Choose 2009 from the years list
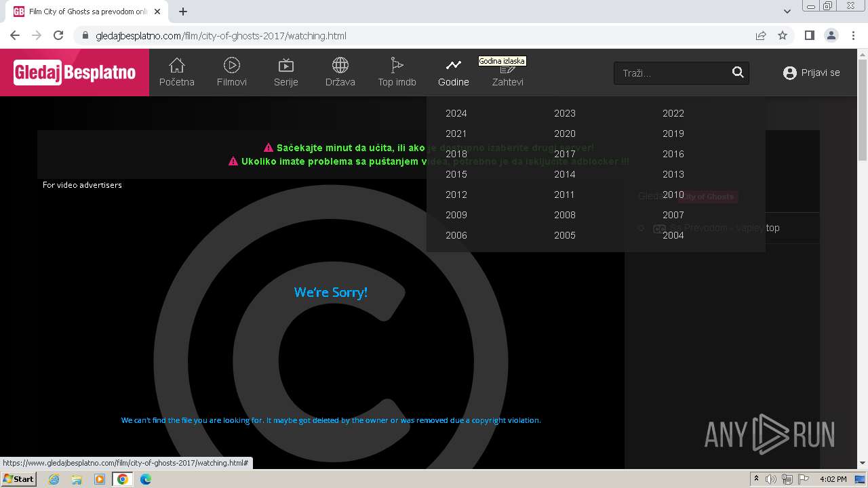This screenshot has height=488, width=868. point(456,215)
